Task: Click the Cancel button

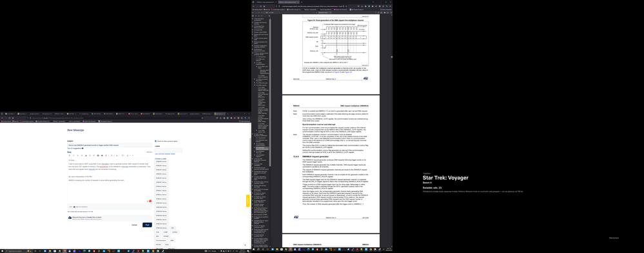Action: point(134,225)
